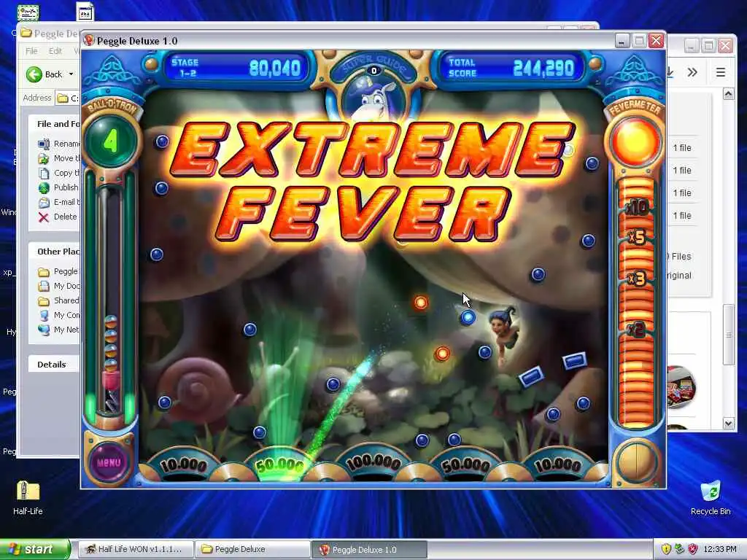The image size is (747, 560).
Task: Switch to Peggle Deluxe folder taskbar button
Action: tap(252, 549)
